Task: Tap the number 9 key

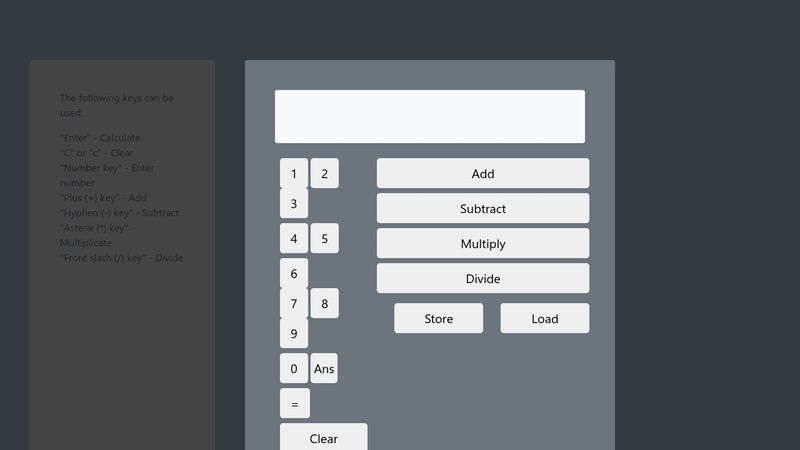Action: coord(293,334)
